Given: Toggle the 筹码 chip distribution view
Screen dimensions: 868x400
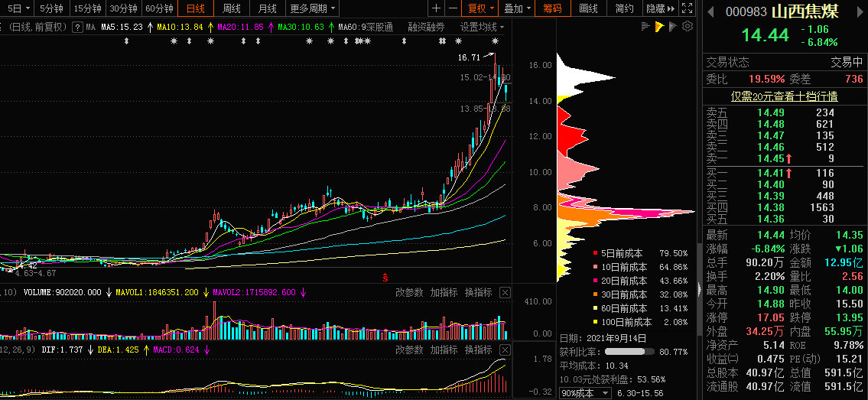Looking at the screenshot, I should [552, 8].
